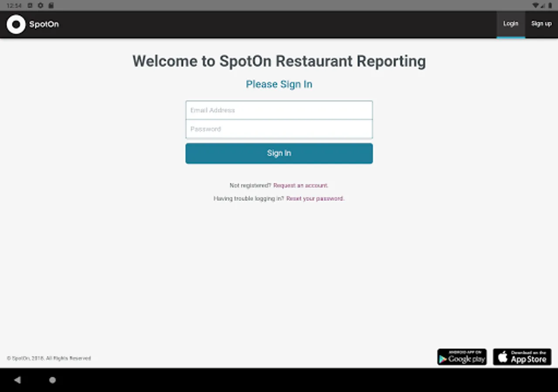This screenshot has height=392, width=558.
Task: Focus the Email Address field
Action: [x=279, y=110]
